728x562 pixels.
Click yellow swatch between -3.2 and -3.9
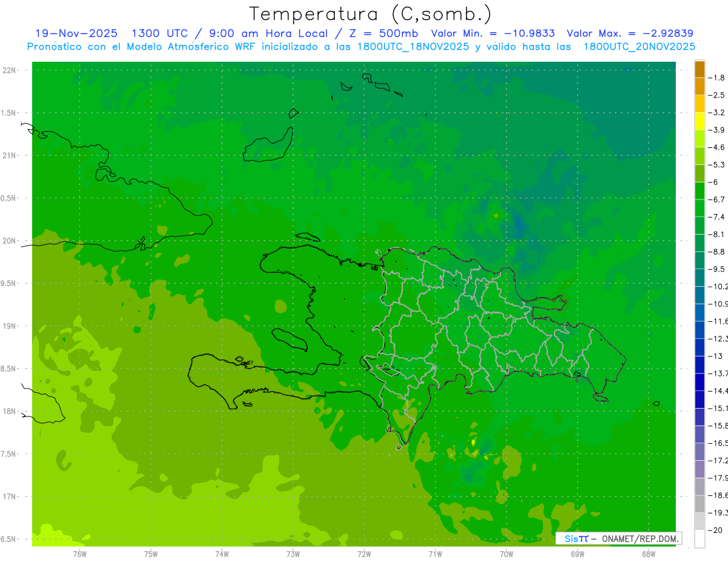click(699, 121)
